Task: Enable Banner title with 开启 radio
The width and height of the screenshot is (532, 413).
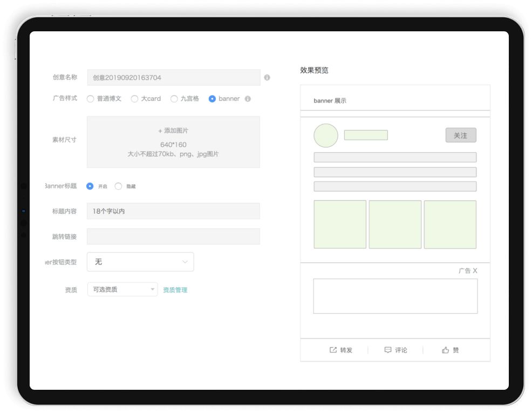Action: coord(90,186)
